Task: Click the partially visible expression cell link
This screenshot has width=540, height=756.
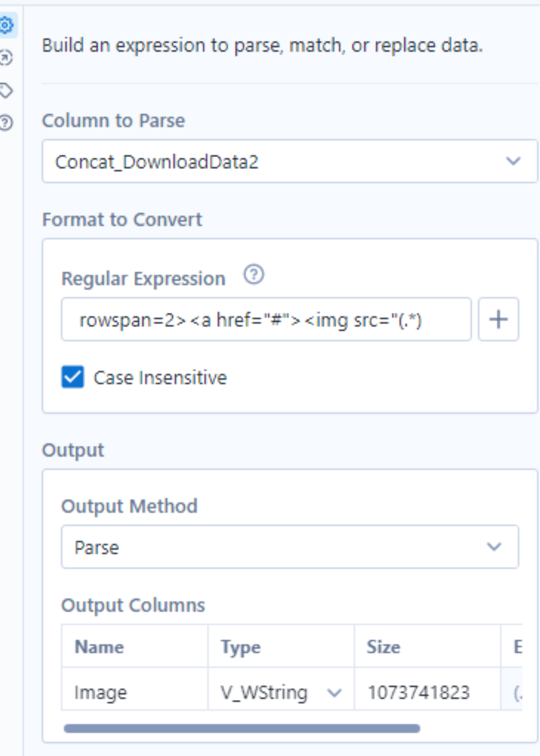Action: 518,693
